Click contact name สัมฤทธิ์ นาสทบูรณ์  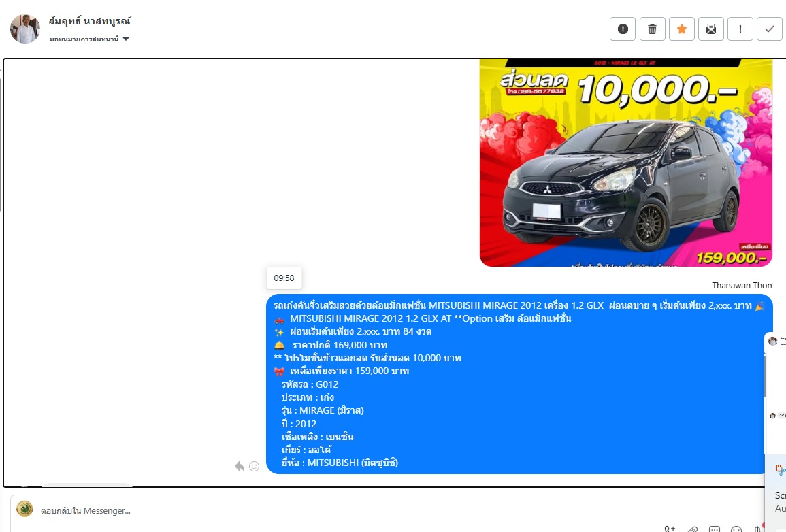point(90,21)
